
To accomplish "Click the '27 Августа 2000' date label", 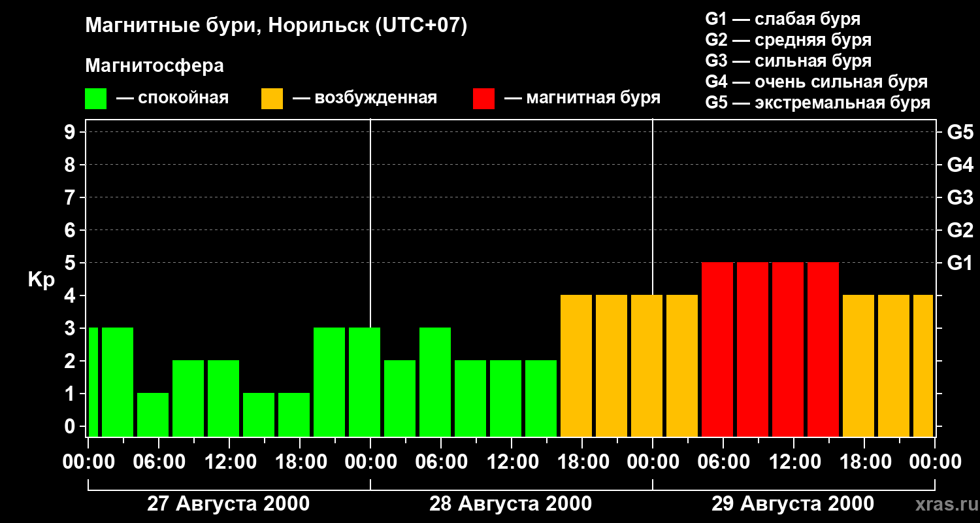I will 229,504.
